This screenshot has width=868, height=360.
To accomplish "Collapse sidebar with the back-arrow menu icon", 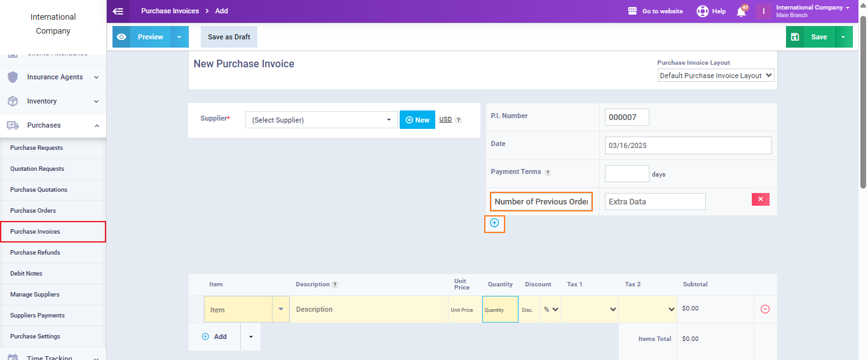I will point(118,11).
